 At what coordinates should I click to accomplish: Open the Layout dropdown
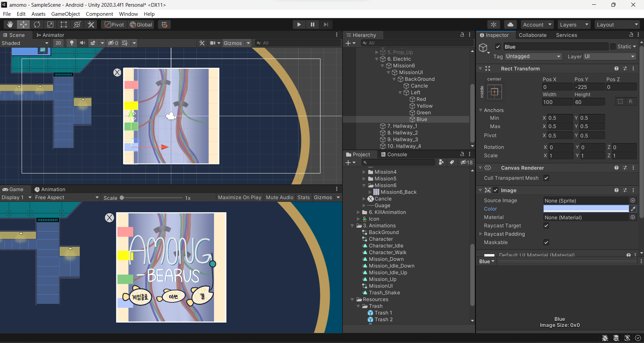tap(617, 24)
